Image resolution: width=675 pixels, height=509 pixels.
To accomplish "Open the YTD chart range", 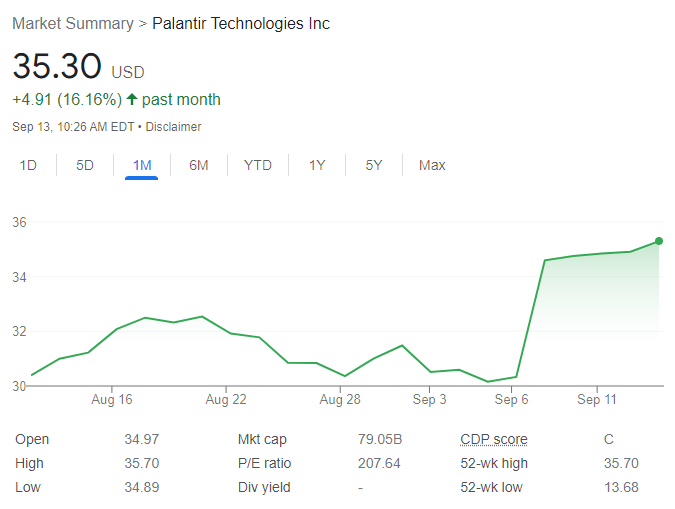I will [x=258, y=165].
